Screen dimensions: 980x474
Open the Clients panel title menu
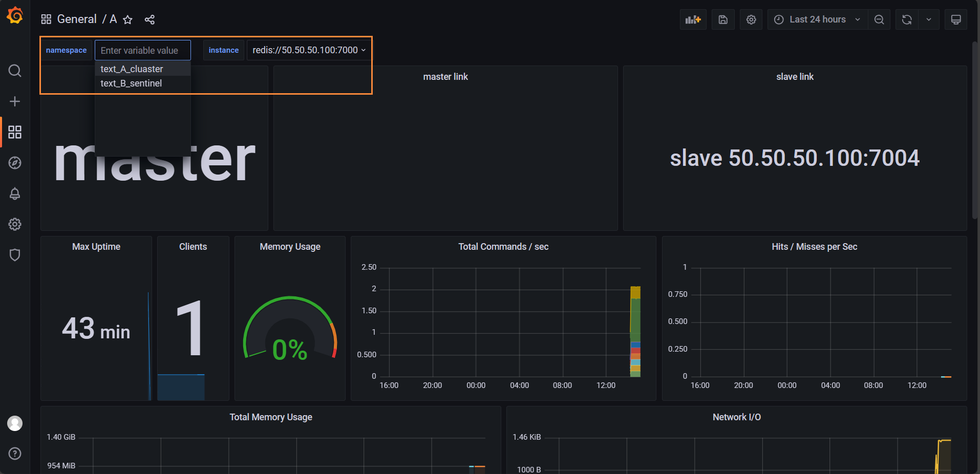click(x=193, y=247)
